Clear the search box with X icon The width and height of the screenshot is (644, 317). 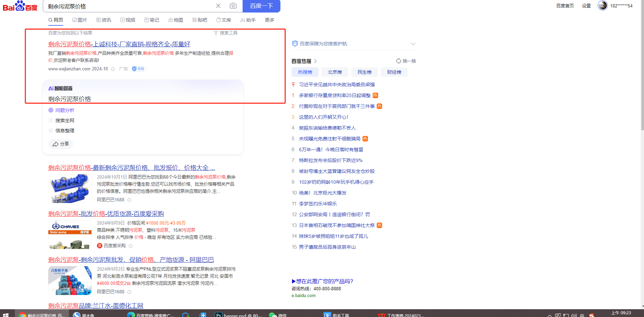pos(218,6)
